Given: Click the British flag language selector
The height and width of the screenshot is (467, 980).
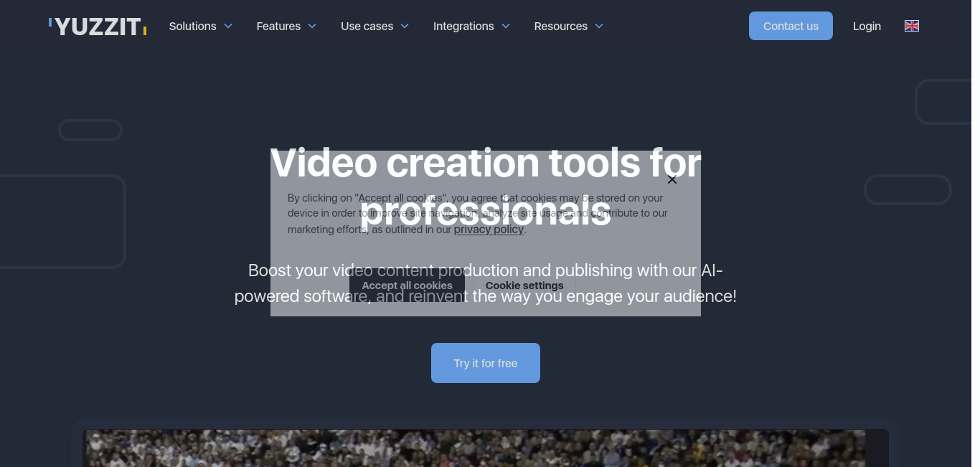Looking at the screenshot, I should coord(911,26).
